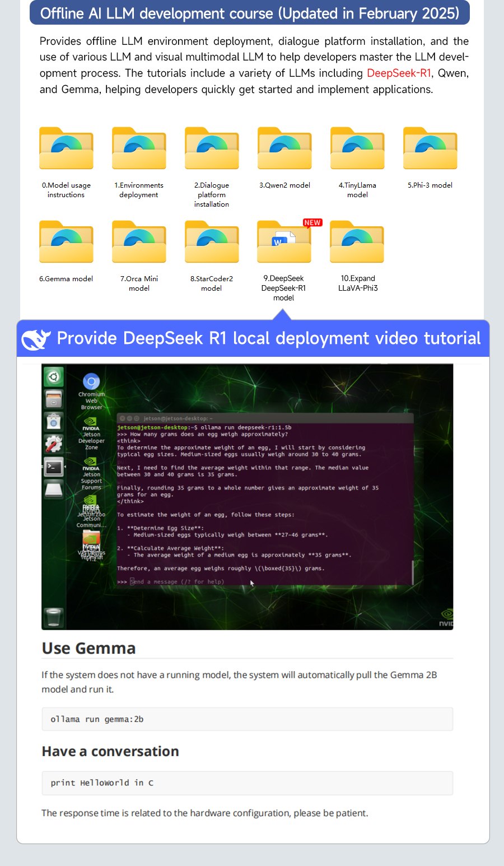Screen dimensions: 504x866
Task: Click the terminal's Send a message prompt
Action: [177, 582]
